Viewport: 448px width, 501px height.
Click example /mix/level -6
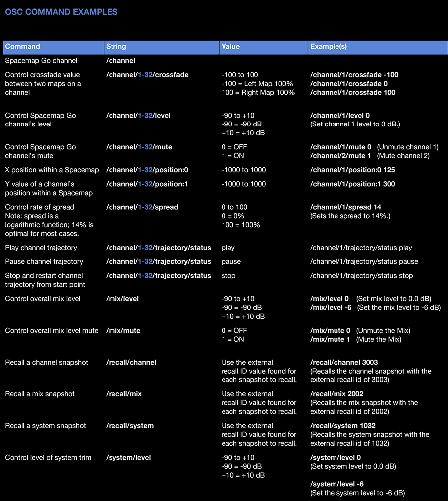tap(331, 308)
